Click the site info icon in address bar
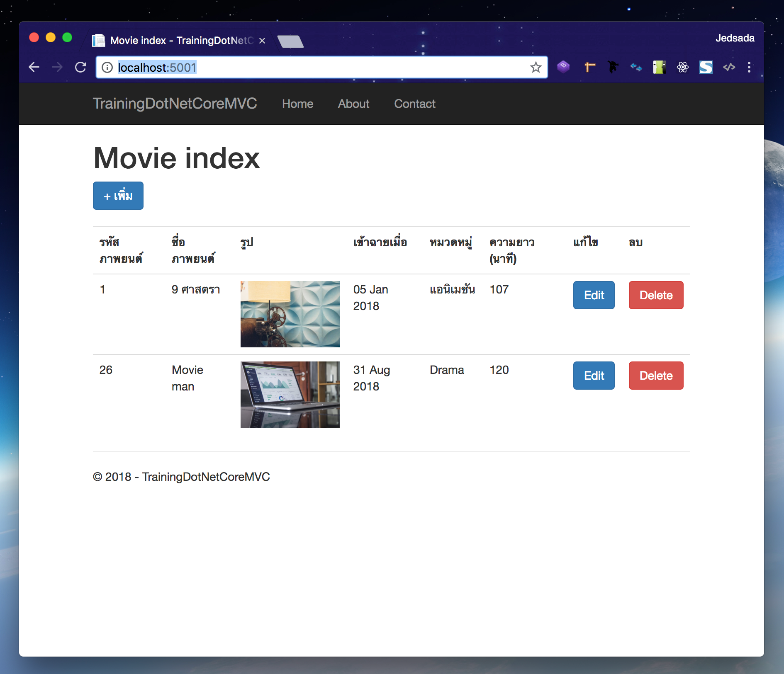The width and height of the screenshot is (784, 674). tap(107, 67)
